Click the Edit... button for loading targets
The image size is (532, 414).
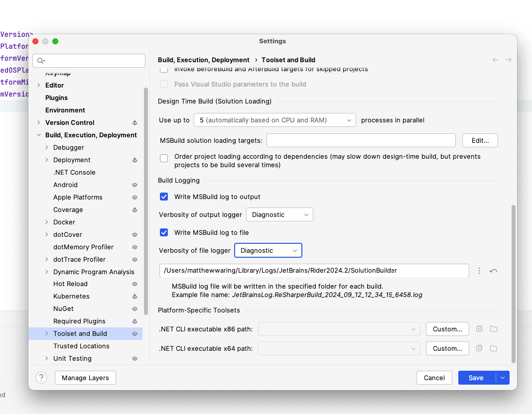(x=480, y=140)
